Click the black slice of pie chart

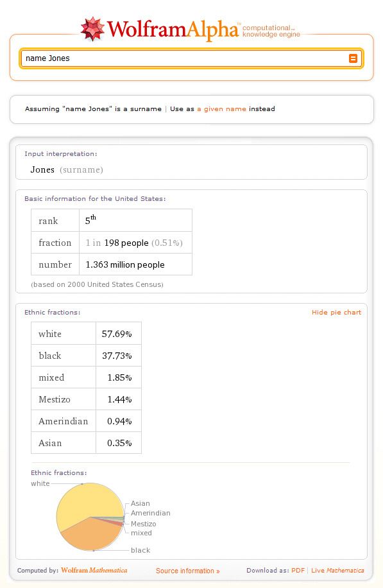tap(92, 533)
